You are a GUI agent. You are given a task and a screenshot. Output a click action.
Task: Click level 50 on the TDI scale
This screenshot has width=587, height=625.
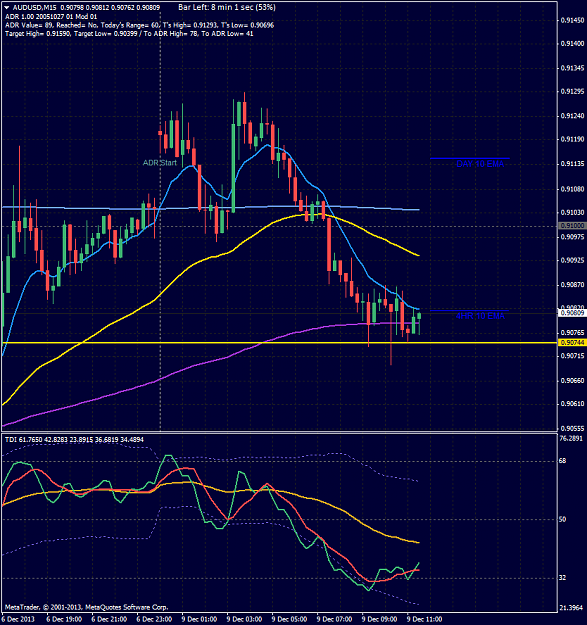tap(563, 519)
